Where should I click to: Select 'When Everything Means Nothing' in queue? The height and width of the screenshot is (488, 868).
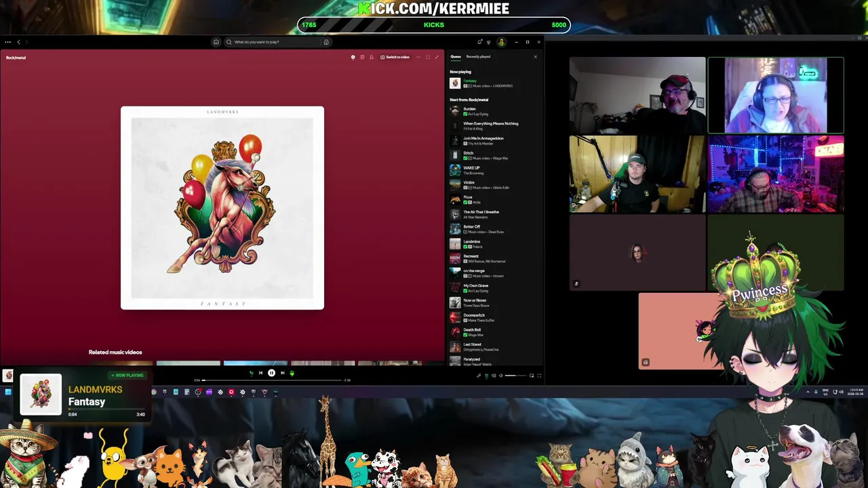point(495,126)
